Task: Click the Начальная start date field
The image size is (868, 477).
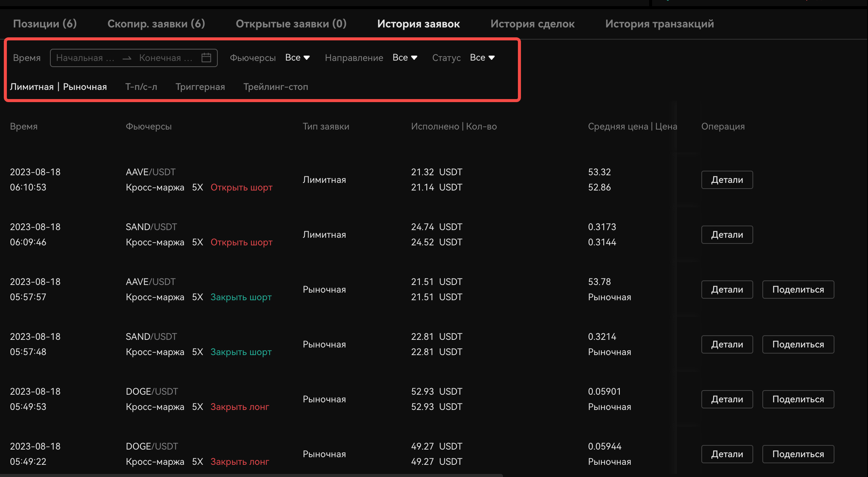Action: pyautogui.click(x=85, y=58)
